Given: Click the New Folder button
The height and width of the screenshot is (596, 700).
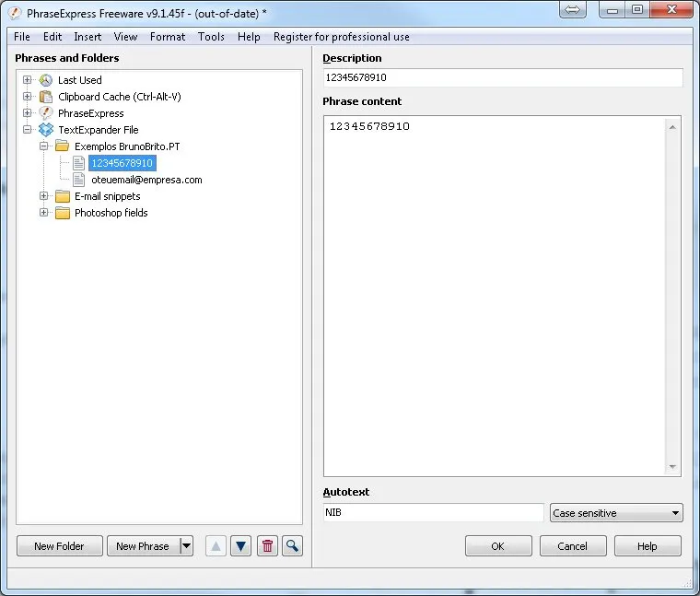Looking at the screenshot, I should click(x=59, y=546).
